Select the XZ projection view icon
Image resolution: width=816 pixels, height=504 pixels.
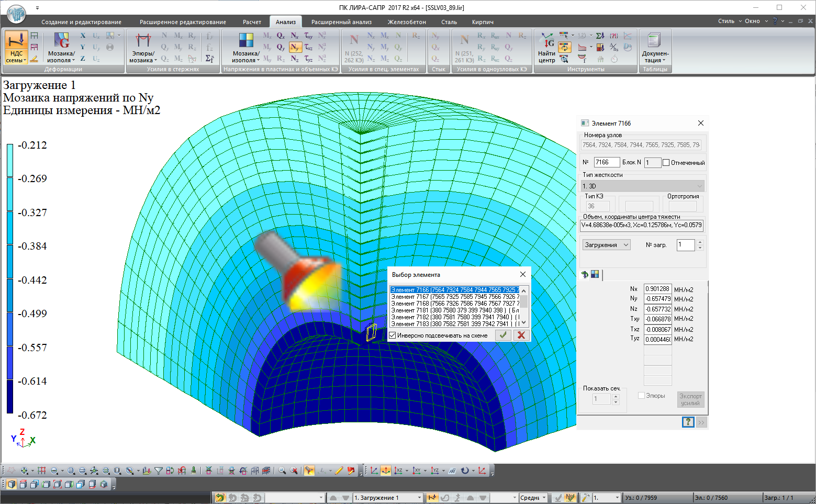point(398,471)
